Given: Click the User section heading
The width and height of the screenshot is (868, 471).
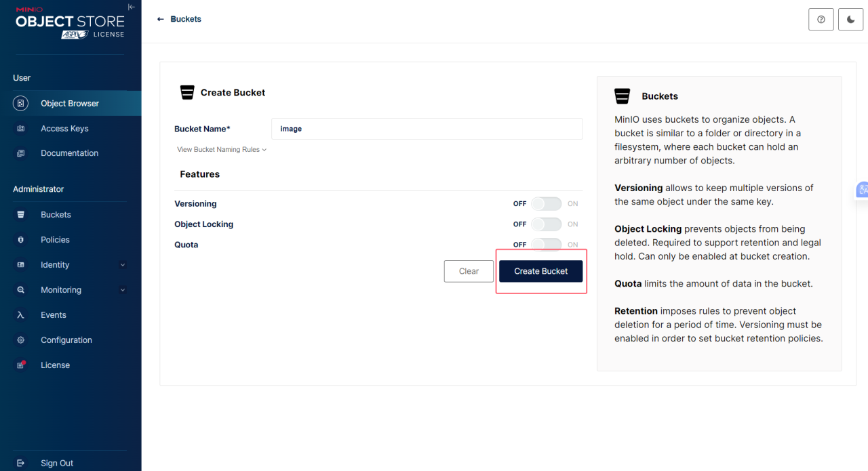Looking at the screenshot, I should pyautogui.click(x=22, y=78).
